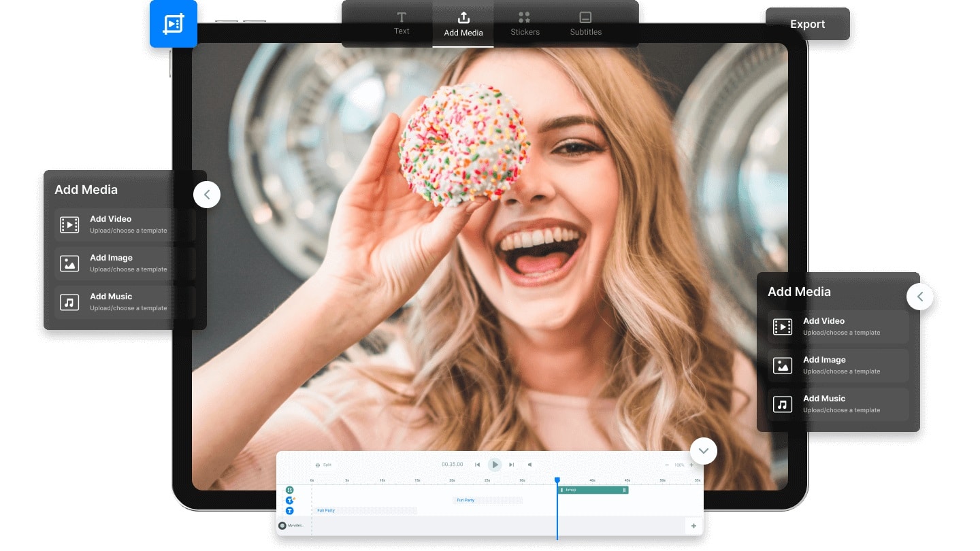Increase timeline zoom with the plus control
The height and width of the screenshot is (551, 980).
(x=691, y=465)
